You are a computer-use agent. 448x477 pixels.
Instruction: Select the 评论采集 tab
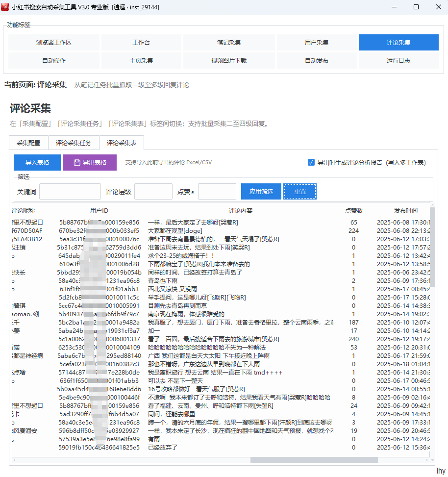point(398,42)
